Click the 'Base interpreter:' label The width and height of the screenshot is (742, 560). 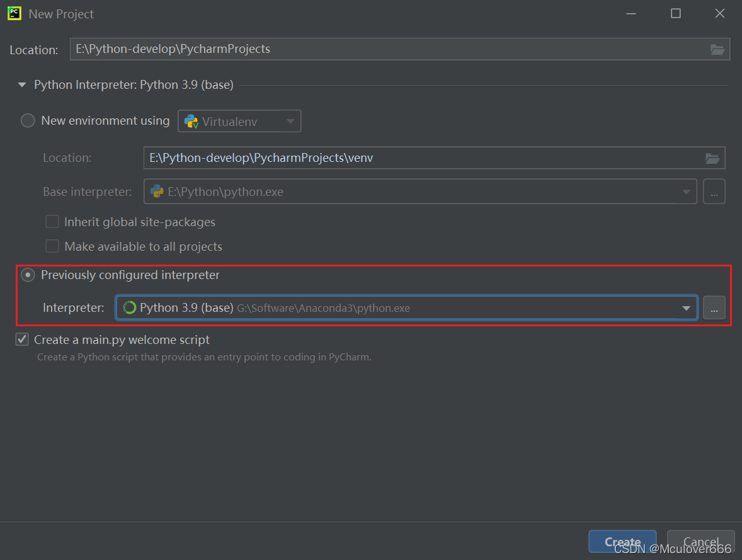[x=88, y=191]
